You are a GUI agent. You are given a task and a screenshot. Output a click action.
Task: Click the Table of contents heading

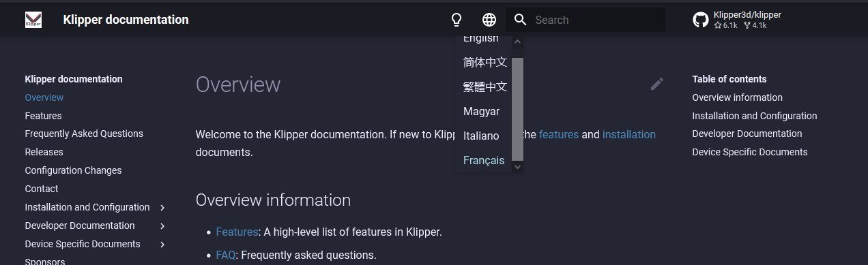(x=729, y=79)
